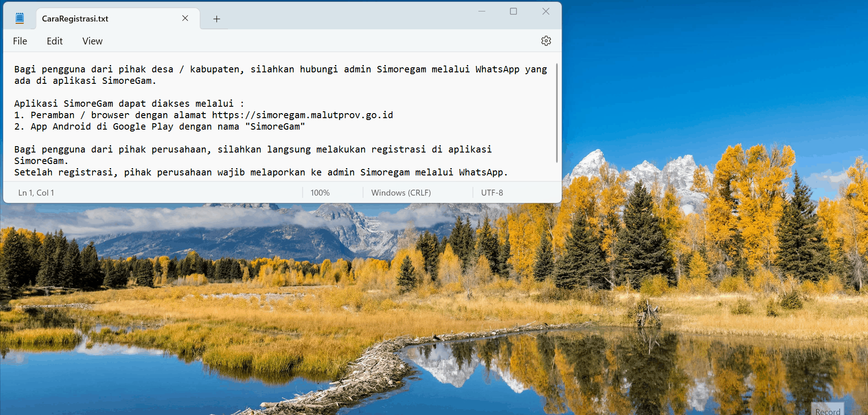This screenshot has height=415, width=868.
Task: Click UTF-8 encoding indicator
Action: point(492,193)
